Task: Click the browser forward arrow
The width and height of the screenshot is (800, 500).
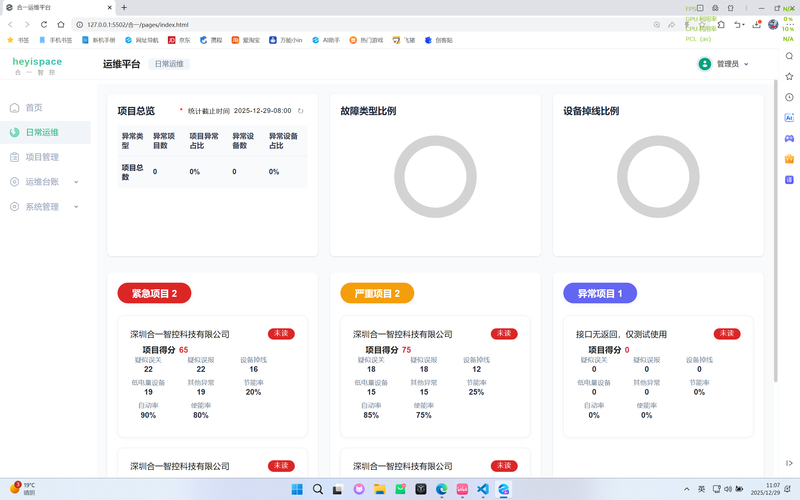Action: click(x=27, y=24)
